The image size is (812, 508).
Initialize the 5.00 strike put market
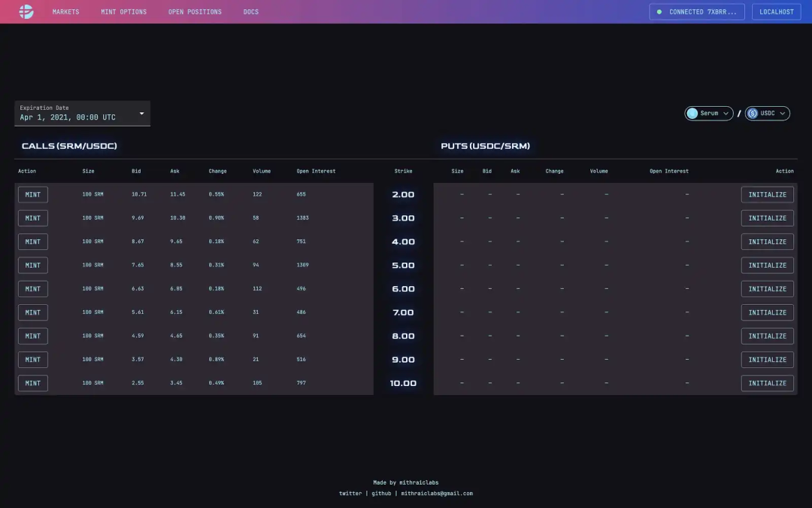767,265
